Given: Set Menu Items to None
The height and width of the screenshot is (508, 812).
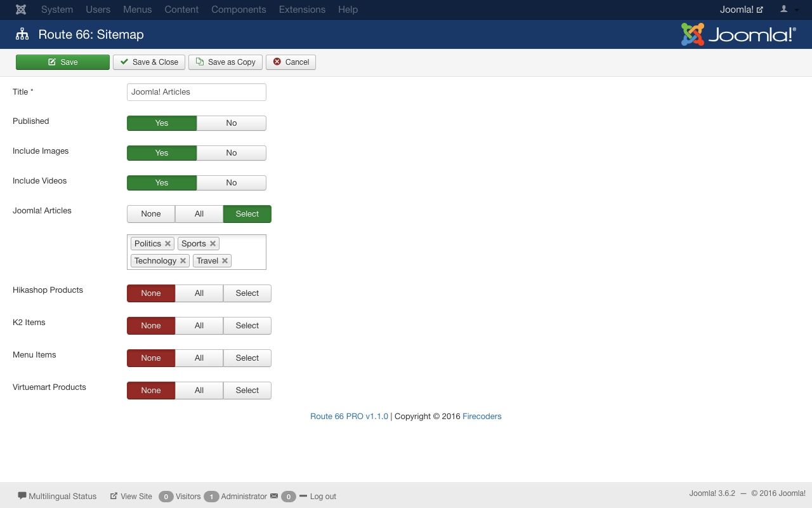Looking at the screenshot, I should (151, 358).
